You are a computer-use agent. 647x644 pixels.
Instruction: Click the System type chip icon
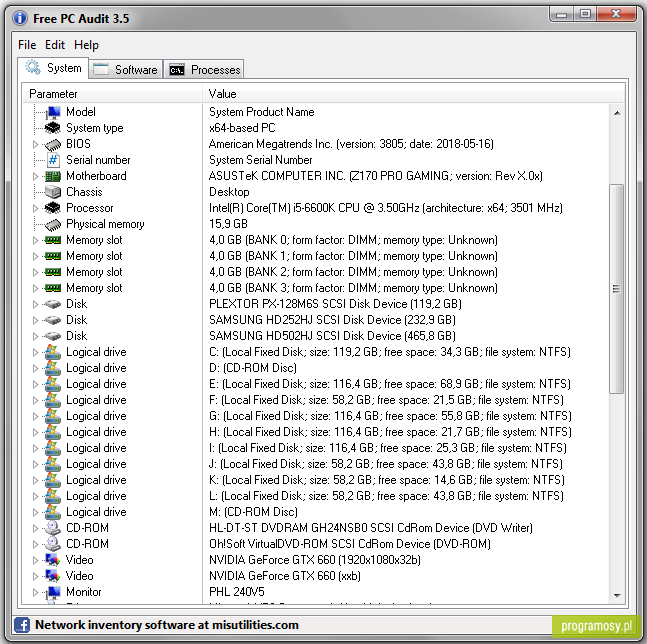click(x=53, y=128)
